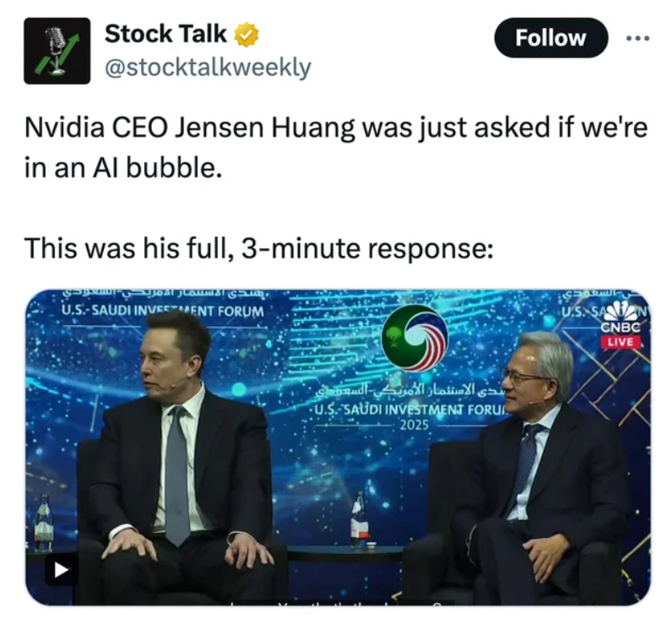The width and height of the screenshot is (672, 635).
Task: Click the tweet text about AI bubble
Action: (336, 147)
